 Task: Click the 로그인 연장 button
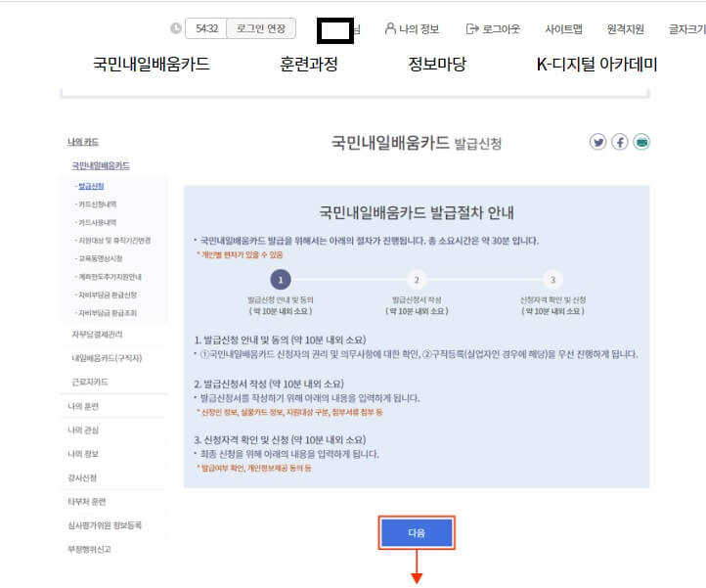(x=261, y=28)
